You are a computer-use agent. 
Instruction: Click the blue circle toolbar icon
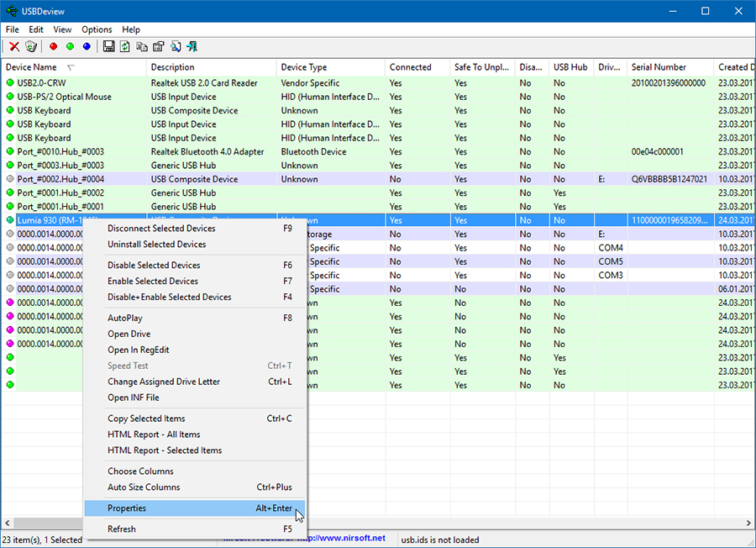click(87, 46)
